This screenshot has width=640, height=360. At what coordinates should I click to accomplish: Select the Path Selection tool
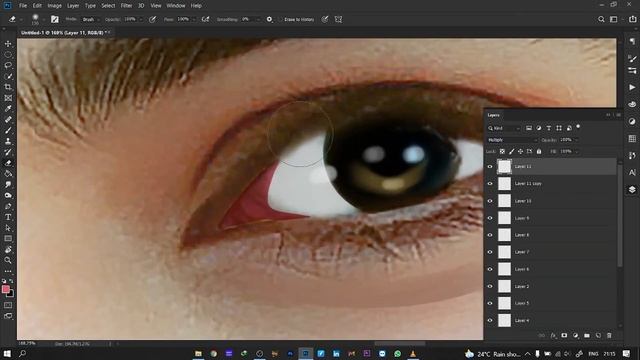pos(8,228)
